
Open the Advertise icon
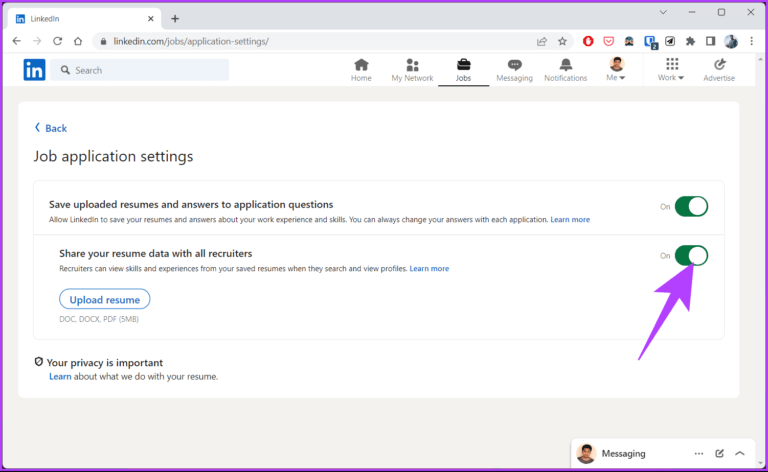click(x=719, y=70)
